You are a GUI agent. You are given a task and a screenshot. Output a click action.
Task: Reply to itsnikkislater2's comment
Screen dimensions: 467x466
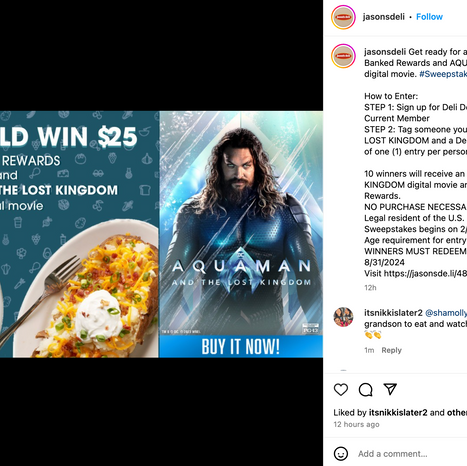(391, 350)
